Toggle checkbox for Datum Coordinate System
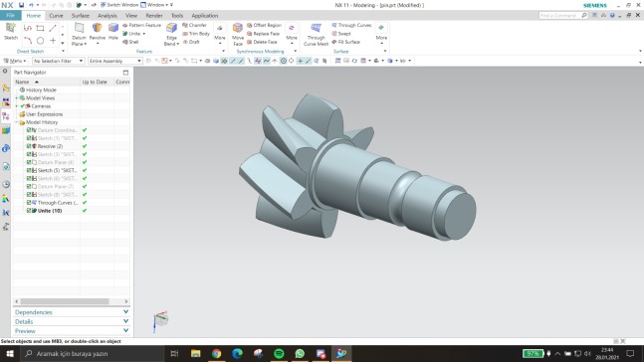This screenshot has height=362, width=644. point(29,130)
